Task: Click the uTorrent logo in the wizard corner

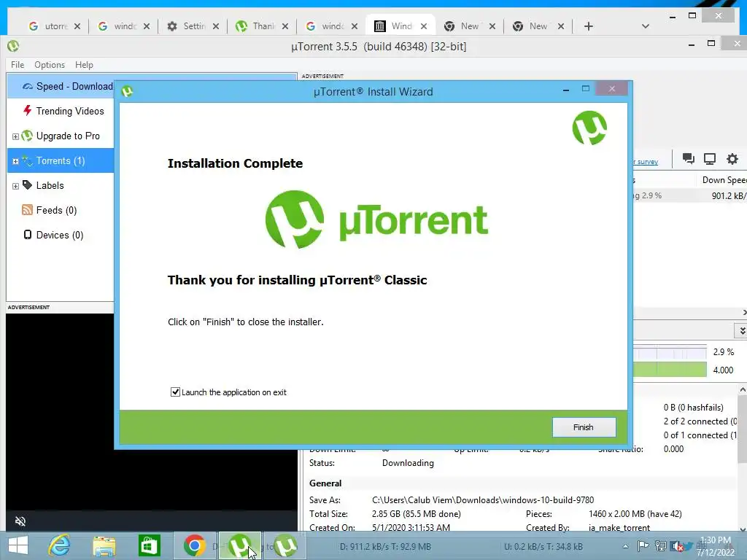Action: [x=589, y=128]
